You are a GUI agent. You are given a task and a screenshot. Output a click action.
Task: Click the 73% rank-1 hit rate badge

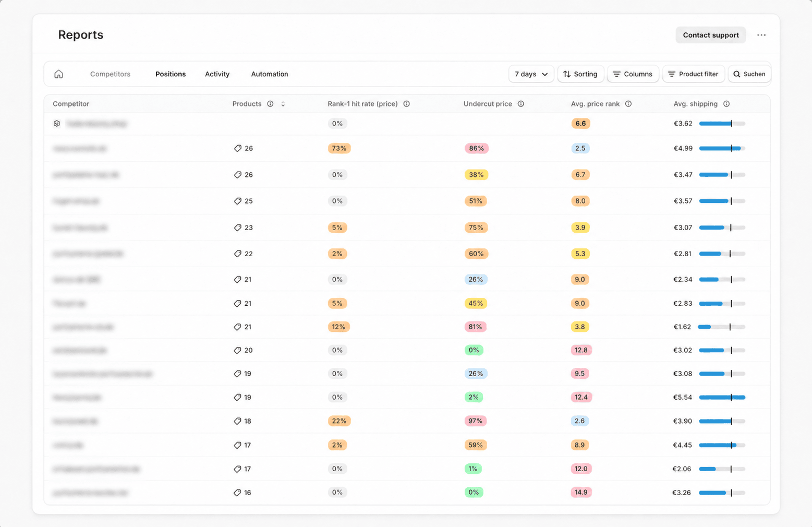pyautogui.click(x=339, y=149)
